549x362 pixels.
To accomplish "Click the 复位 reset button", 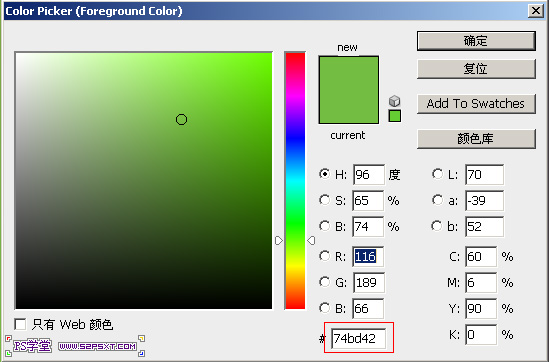I will [476, 69].
